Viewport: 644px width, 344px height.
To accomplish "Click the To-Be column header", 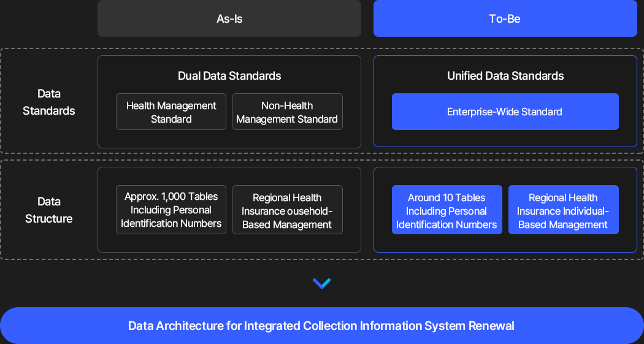I will pyautogui.click(x=505, y=18).
